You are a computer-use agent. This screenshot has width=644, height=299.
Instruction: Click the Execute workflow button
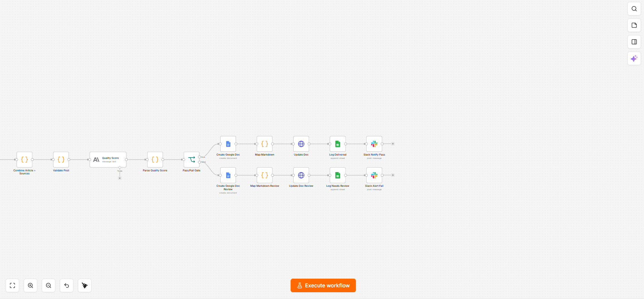click(323, 285)
